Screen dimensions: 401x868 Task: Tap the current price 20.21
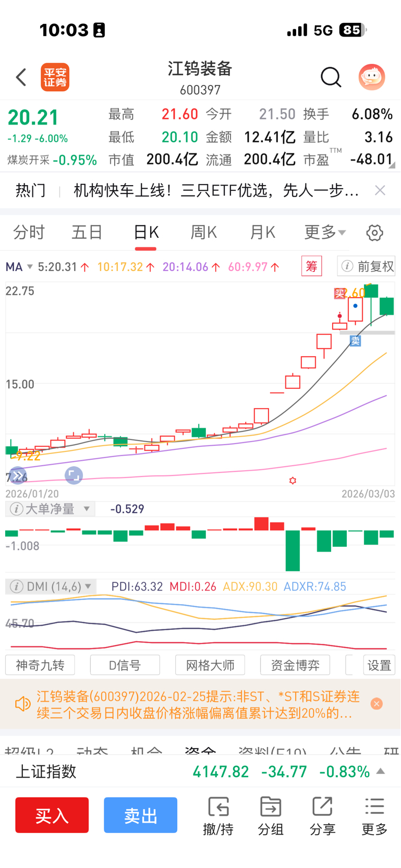point(33,117)
